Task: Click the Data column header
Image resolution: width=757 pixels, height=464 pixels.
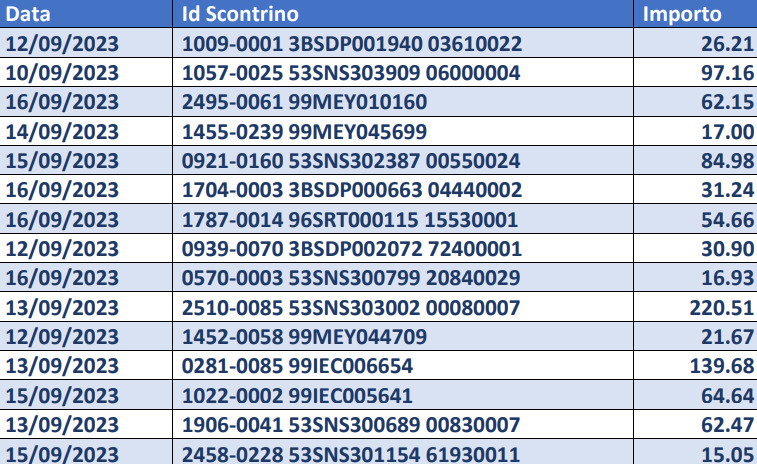Action: [x=86, y=14]
